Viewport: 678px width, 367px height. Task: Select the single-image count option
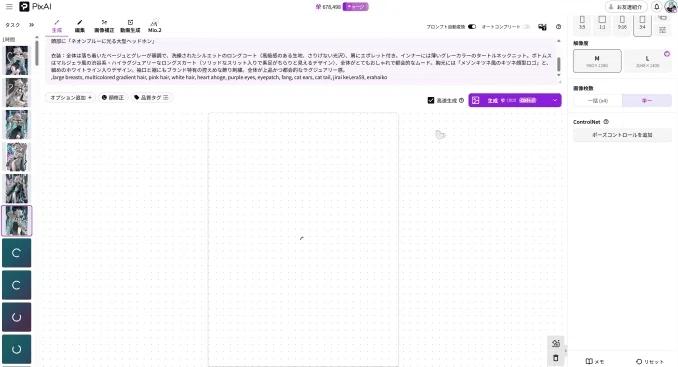tap(647, 100)
